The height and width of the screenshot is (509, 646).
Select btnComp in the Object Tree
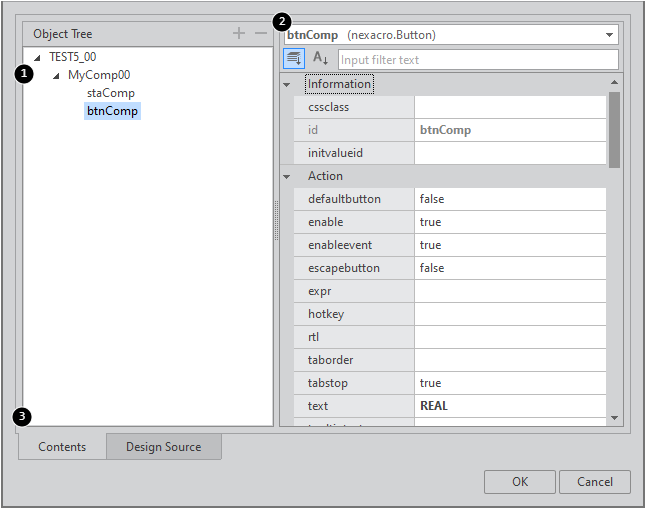pyautogui.click(x=112, y=111)
